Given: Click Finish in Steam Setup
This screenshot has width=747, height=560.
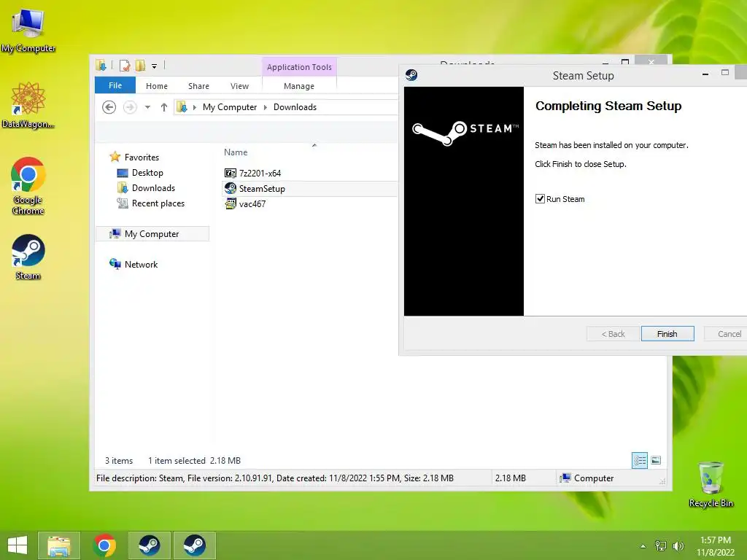Looking at the screenshot, I should 667,334.
